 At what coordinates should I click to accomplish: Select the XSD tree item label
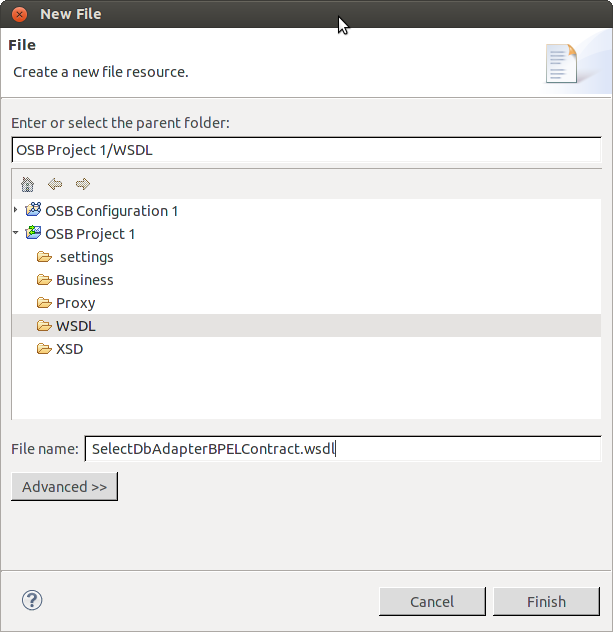(x=70, y=349)
